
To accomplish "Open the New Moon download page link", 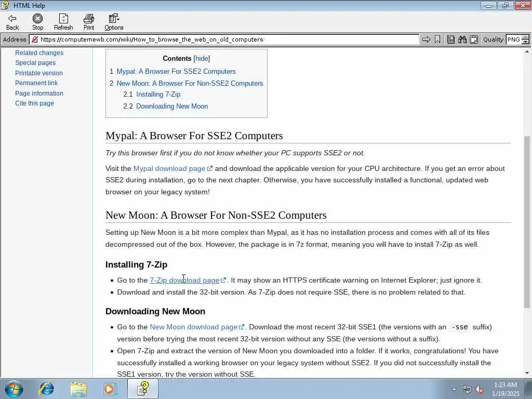I will tap(193, 327).
